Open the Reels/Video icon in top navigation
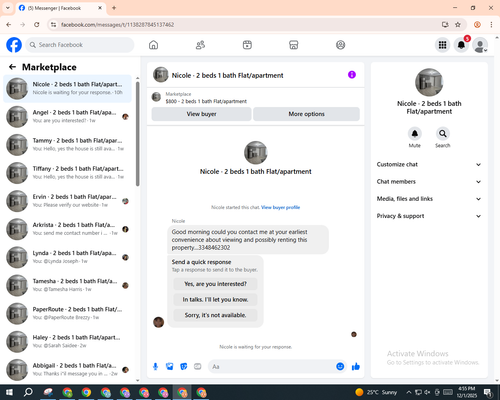 point(247,45)
